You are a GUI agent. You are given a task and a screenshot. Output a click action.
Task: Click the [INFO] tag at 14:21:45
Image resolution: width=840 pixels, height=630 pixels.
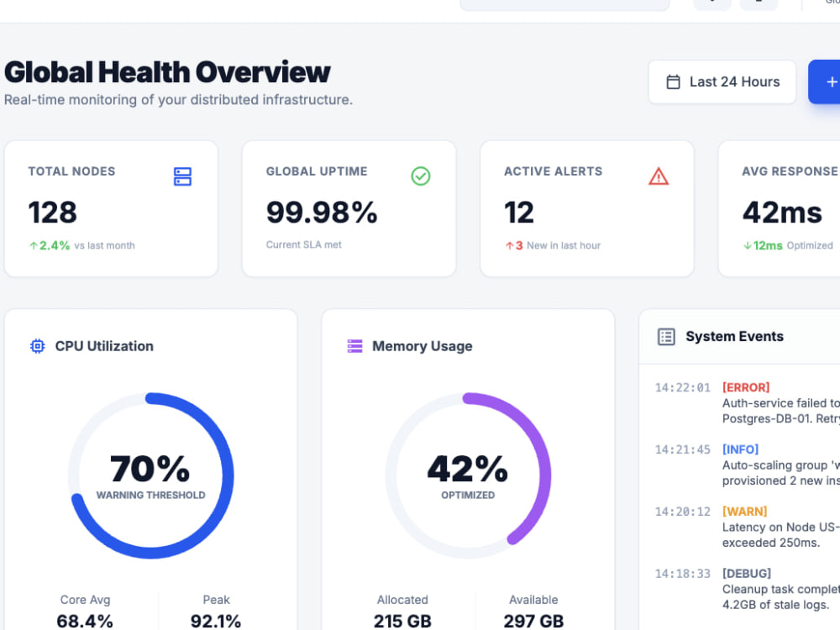740,449
